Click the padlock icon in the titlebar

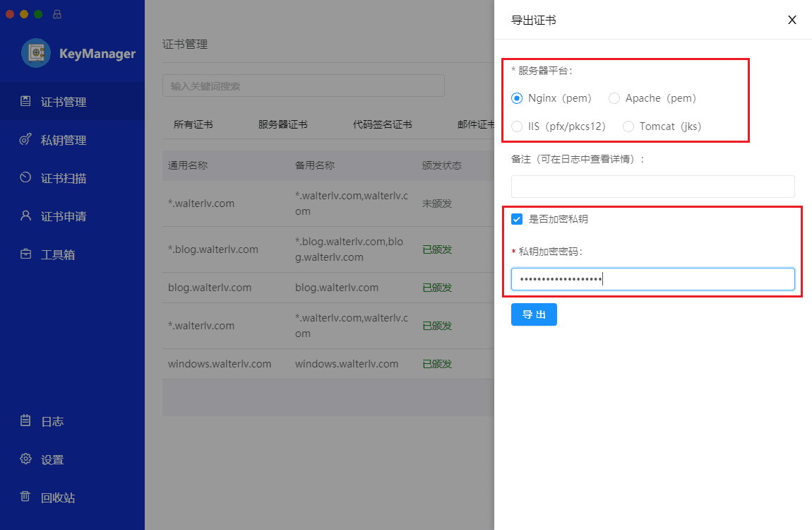(x=56, y=13)
